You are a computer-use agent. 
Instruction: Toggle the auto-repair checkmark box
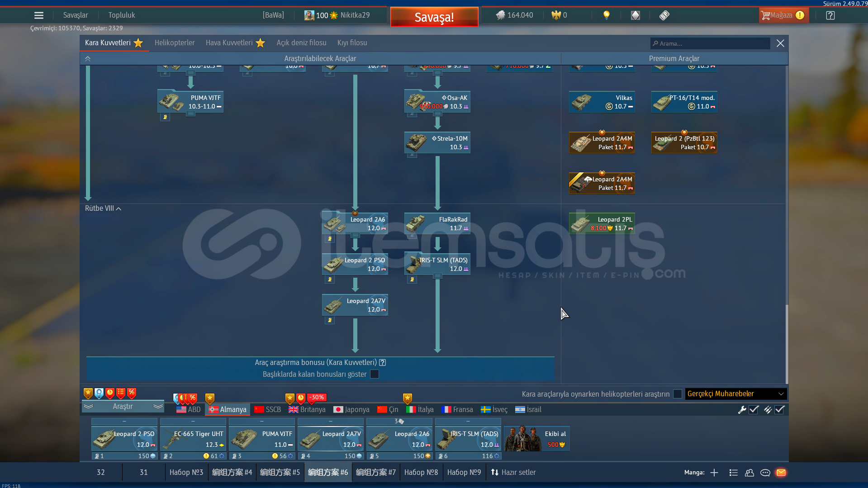click(x=754, y=410)
